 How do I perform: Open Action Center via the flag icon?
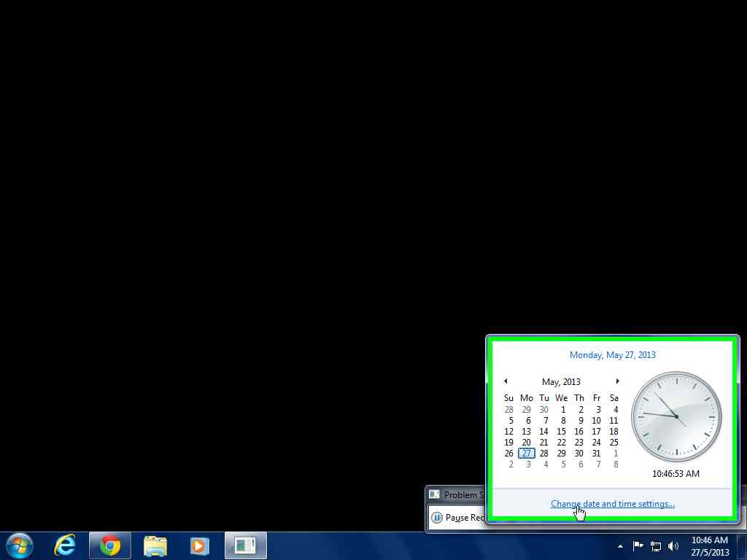coord(638,545)
